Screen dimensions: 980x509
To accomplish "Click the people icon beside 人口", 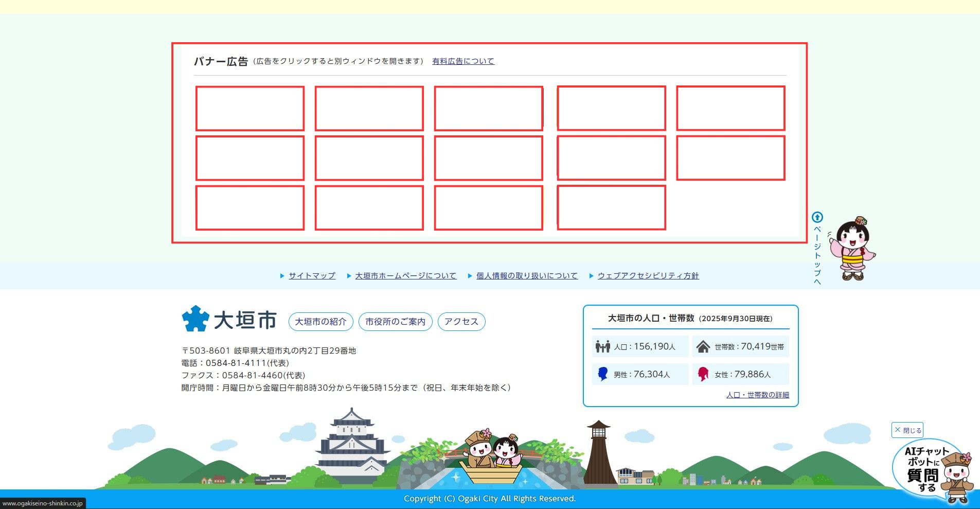I will pos(602,346).
